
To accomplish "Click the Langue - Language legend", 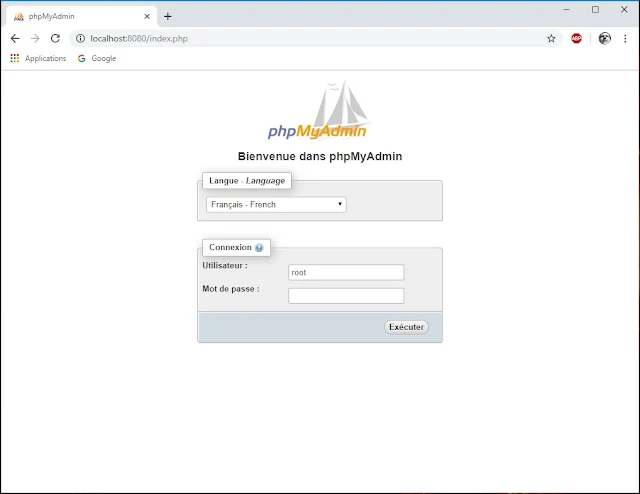I will (x=247, y=180).
